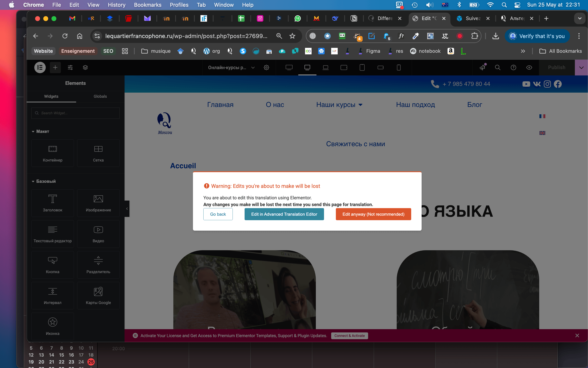The width and height of the screenshot is (588, 368).
Task: Add the Иконка icon widget
Action: [52, 327]
